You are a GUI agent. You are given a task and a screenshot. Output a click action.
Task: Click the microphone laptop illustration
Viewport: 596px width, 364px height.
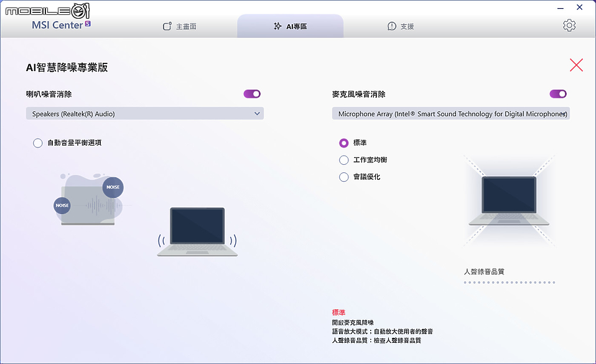pos(509,201)
